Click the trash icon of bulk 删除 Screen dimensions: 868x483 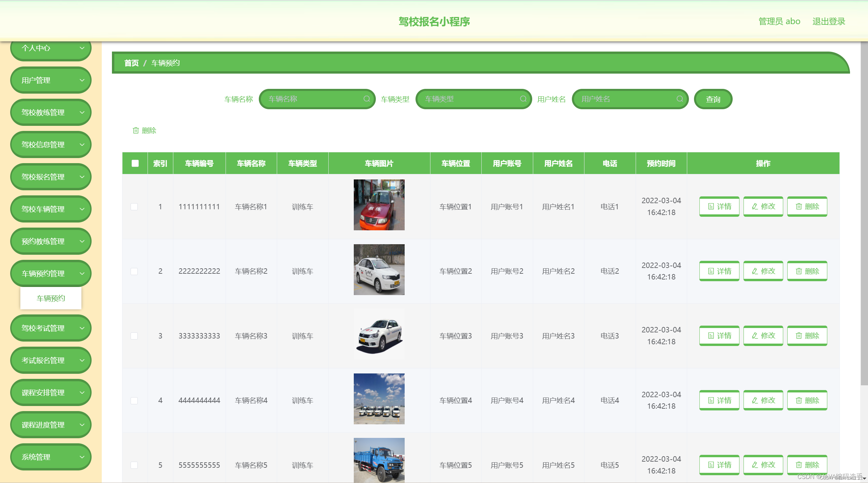[x=136, y=130]
